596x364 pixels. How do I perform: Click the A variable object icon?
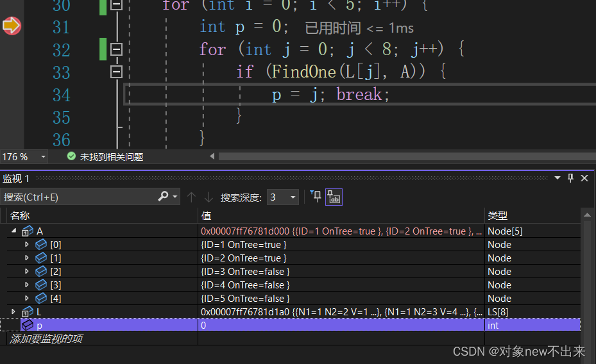click(x=28, y=231)
